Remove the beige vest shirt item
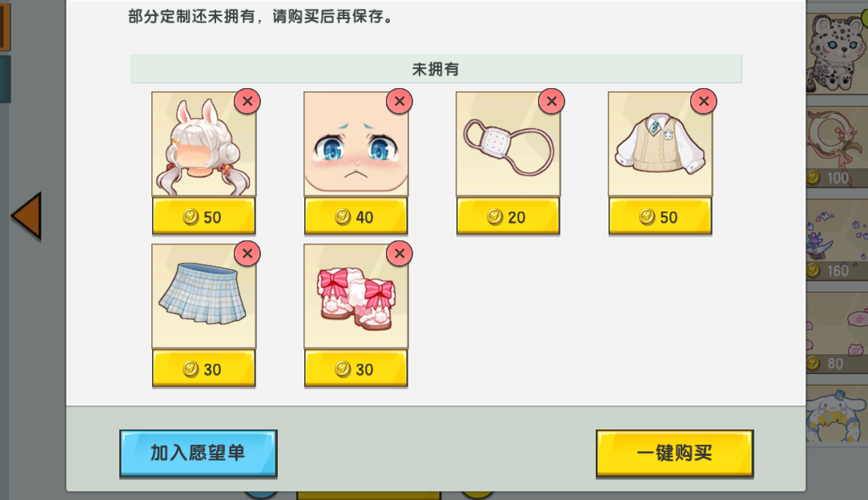This screenshot has width=868, height=500. coord(704,101)
